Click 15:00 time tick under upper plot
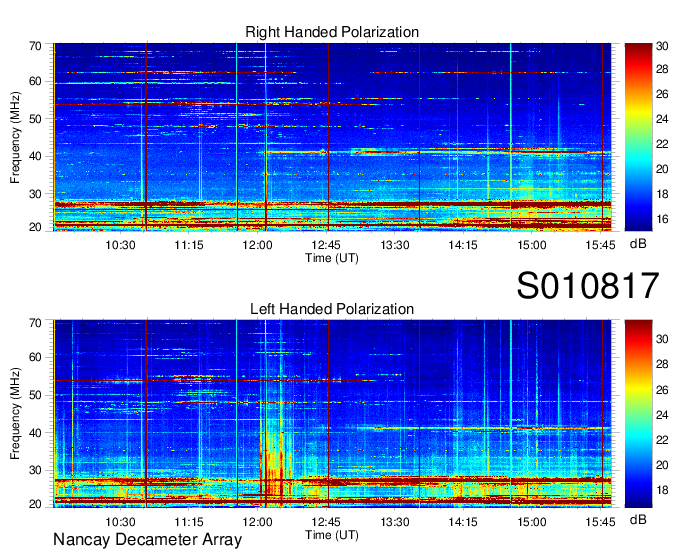680x552 pixels. [532, 245]
